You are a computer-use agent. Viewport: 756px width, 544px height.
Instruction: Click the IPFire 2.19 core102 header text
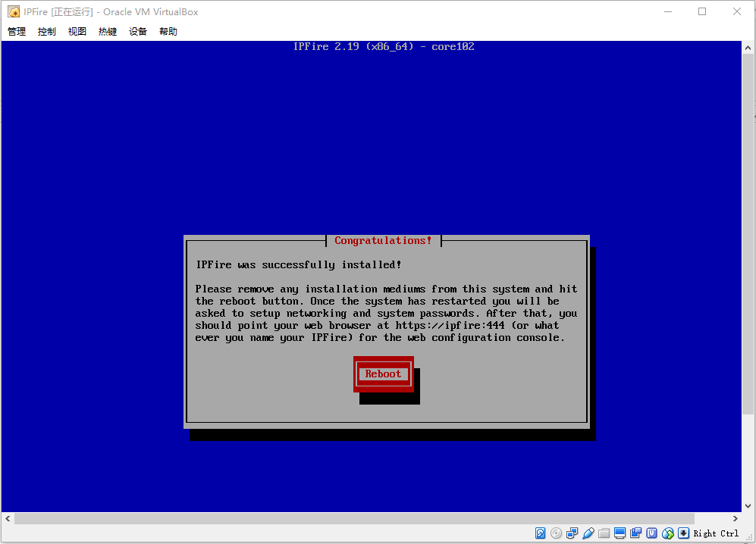[384, 47]
